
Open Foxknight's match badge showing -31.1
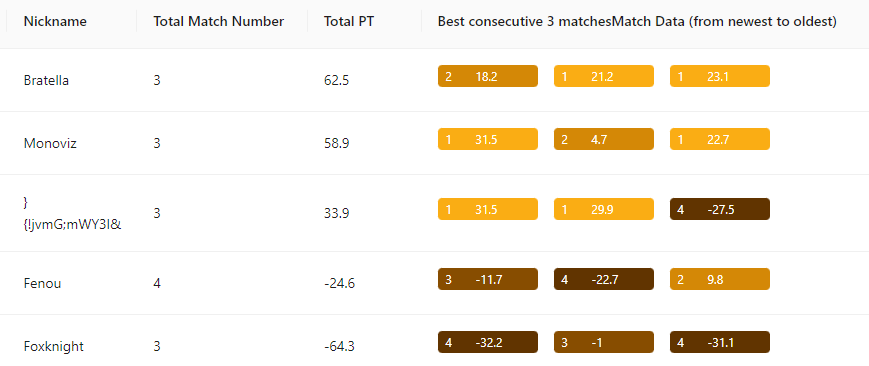[720, 342]
